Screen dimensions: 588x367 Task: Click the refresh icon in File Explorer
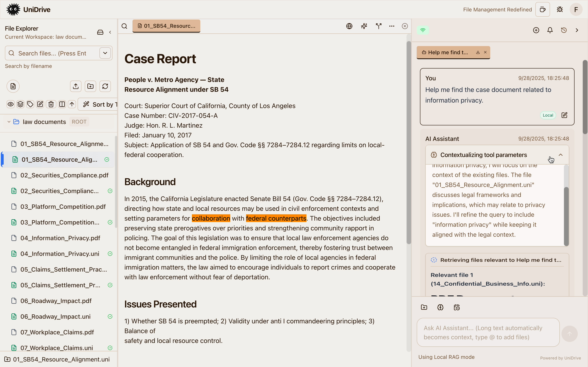click(105, 86)
